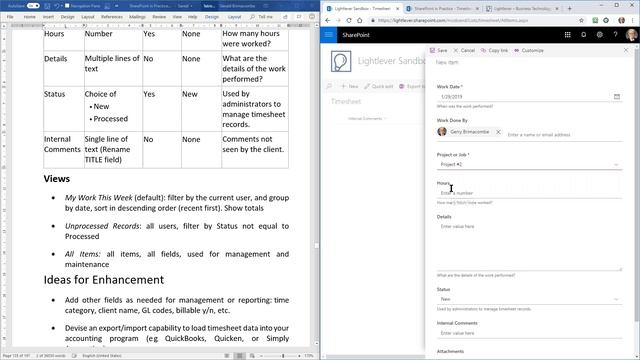This screenshot has width=640, height=360.
Task: Click the New button in list toolbar
Action: tap(350, 86)
